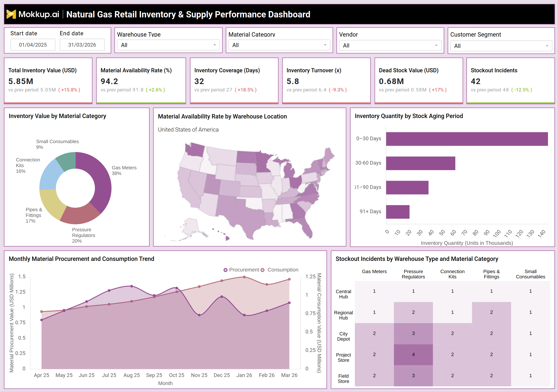Click the Regional Hub Pipes & Fittings cell 2
Viewport: 558px width, 392px height.
click(491, 312)
